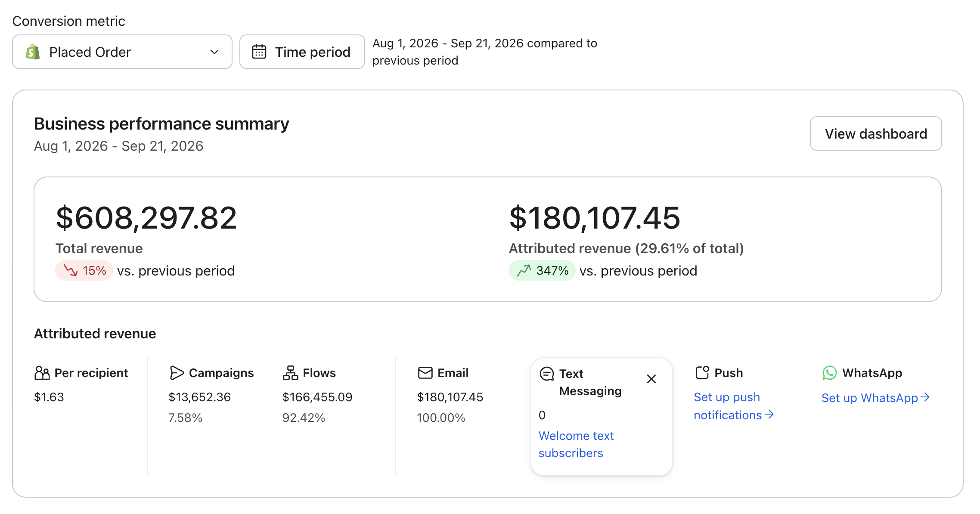Click the Flows hierarchy icon
Viewport: 980px width, 514px height.
[x=290, y=373]
